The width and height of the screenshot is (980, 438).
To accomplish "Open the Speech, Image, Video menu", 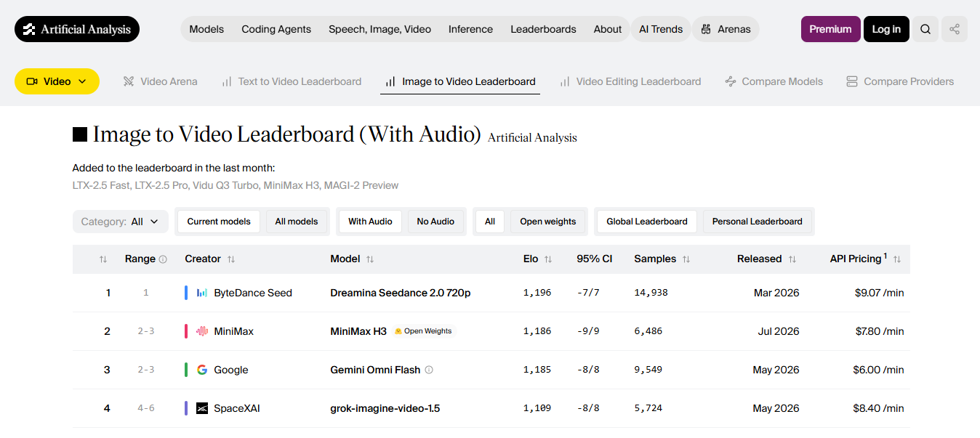I will 379,29.
